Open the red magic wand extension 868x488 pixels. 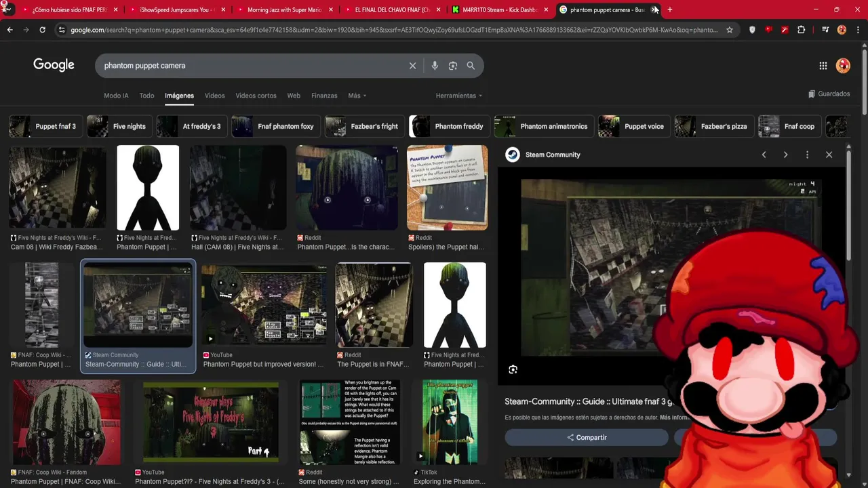(785, 30)
